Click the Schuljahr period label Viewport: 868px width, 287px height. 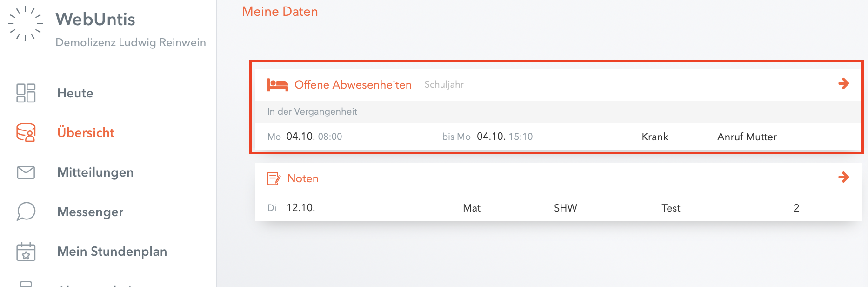point(444,84)
